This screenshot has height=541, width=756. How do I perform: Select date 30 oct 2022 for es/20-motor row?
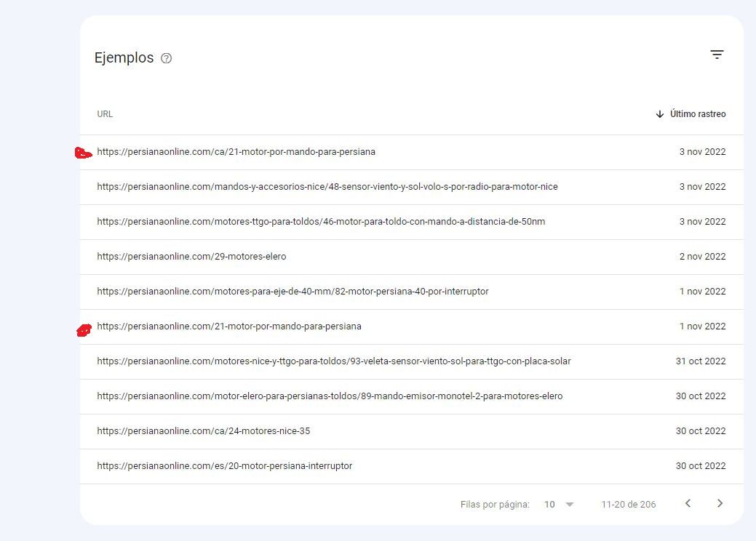coord(701,466)
